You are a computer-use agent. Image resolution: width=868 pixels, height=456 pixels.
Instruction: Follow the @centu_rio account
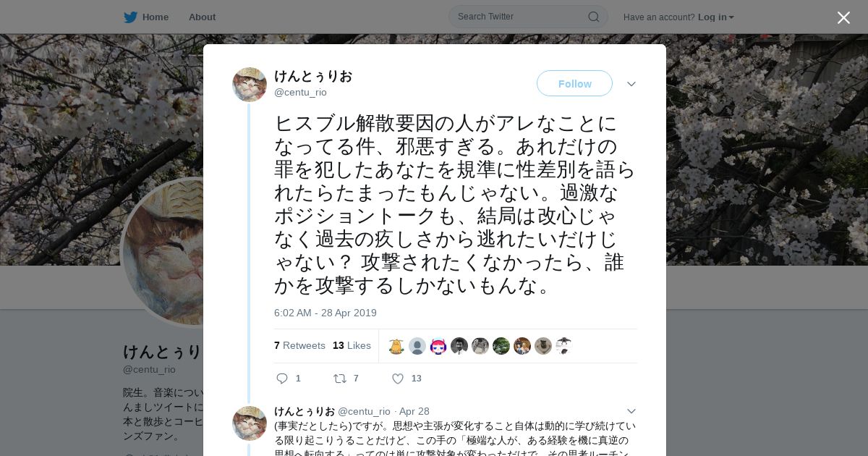(x=574, y=83)
